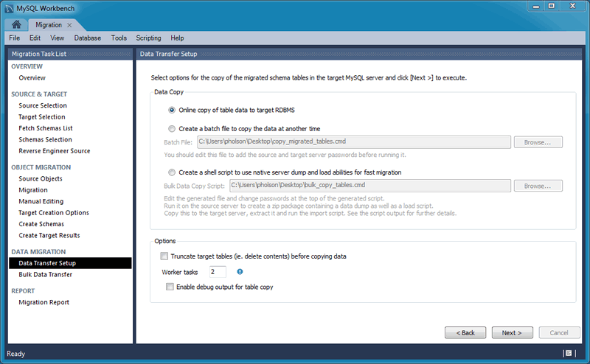Select Source Objects task

click(x=41, y=178)
